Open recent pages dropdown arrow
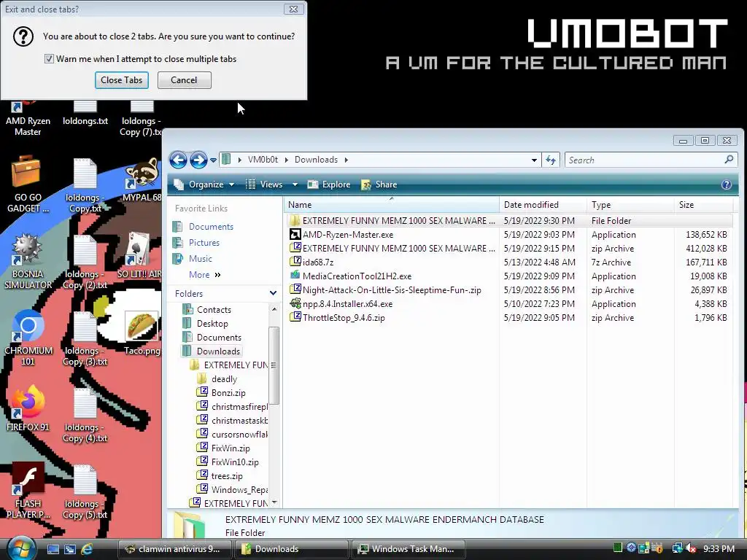This screenshot has width=747, height=560. [214, 160]
